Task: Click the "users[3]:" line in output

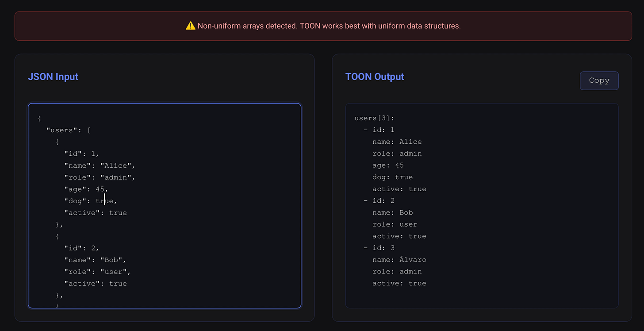Action: (374, 118)
